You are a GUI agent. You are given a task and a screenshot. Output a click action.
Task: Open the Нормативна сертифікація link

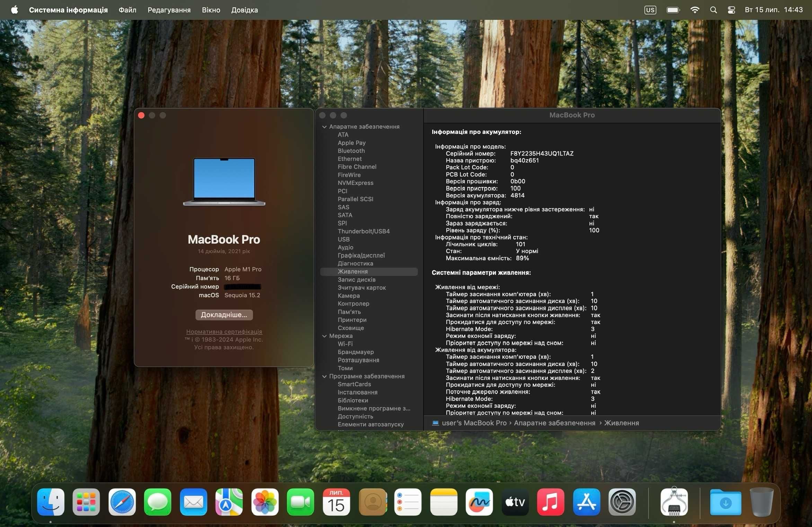tap(224, 331)
